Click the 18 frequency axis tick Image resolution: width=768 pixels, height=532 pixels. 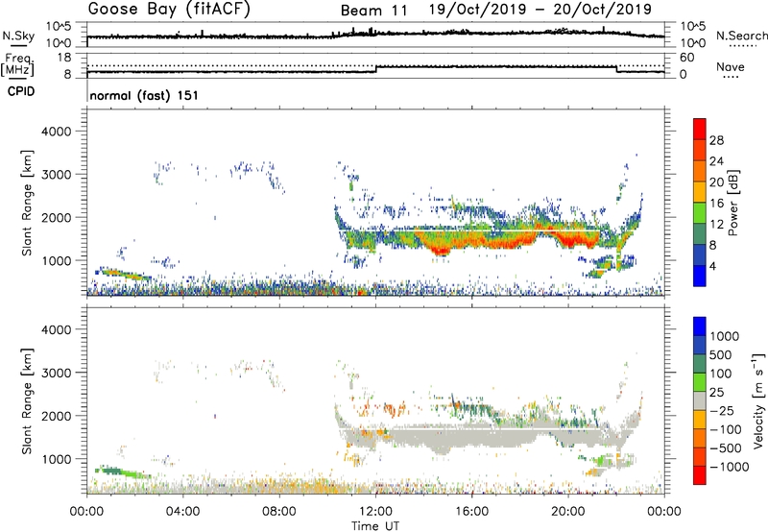[64, 58]
